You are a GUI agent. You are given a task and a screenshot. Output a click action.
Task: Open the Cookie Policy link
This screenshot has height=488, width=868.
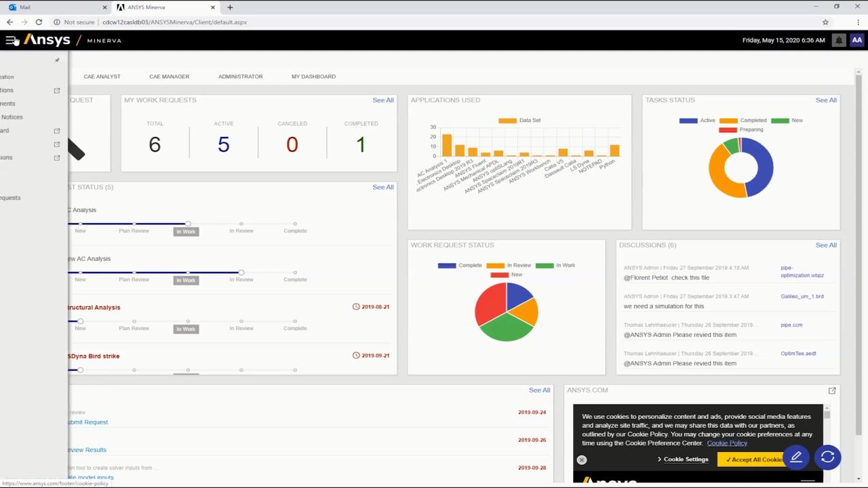726,443
